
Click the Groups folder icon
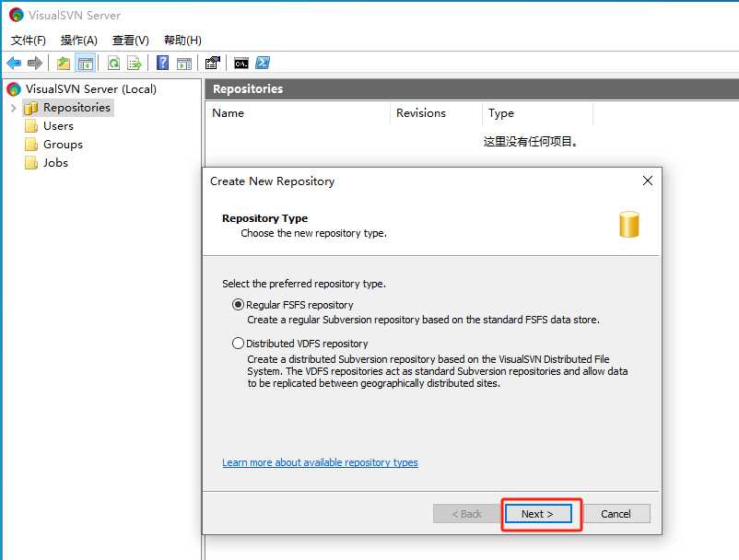[x=31, y=145]
